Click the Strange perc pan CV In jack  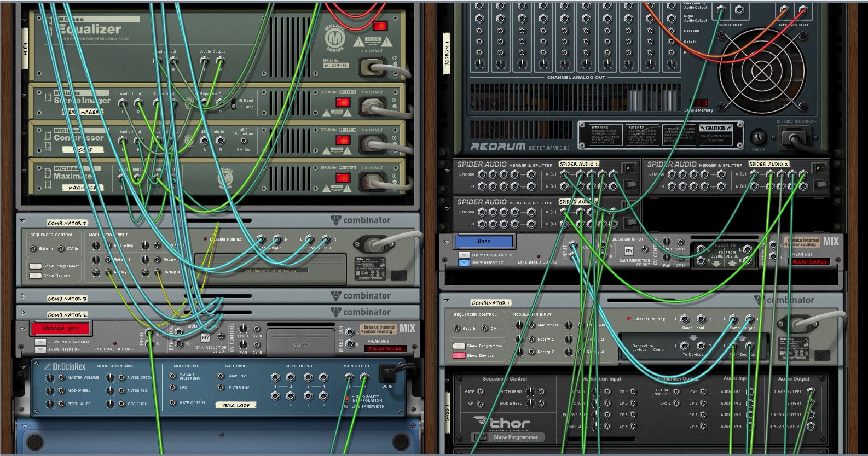point(257,344)
